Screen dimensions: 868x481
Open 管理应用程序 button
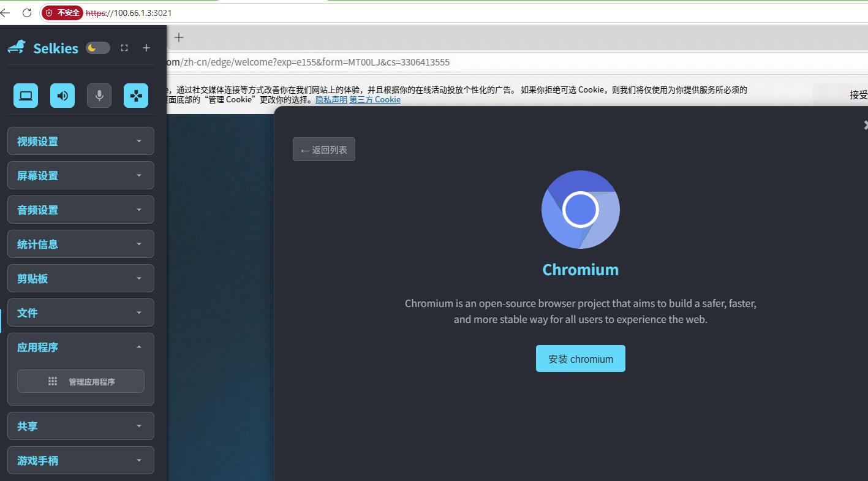pos(81,381)
